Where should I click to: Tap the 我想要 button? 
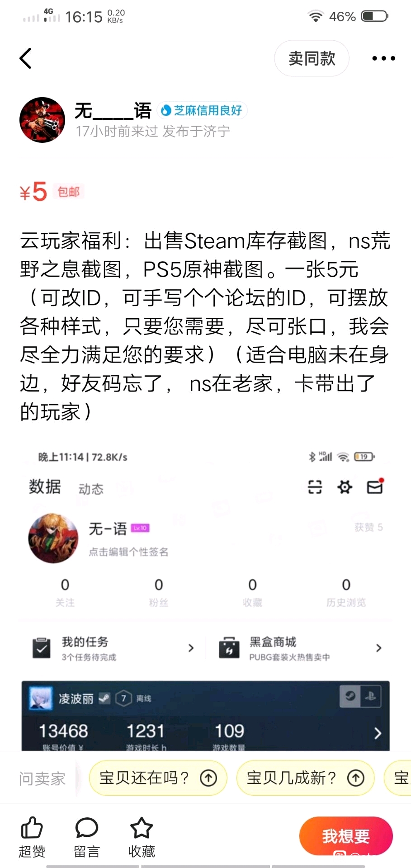346,836
